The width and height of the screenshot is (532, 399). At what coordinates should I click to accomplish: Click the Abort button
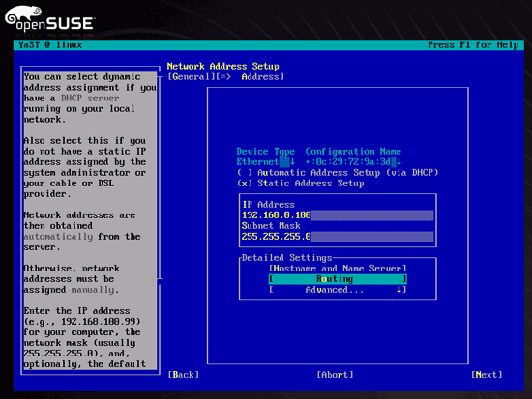(x=335, y=375)
